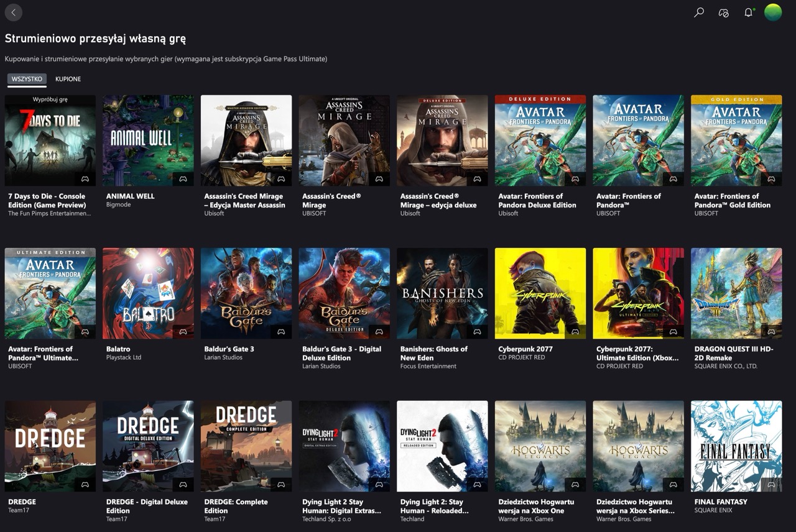
Task: Click controller icon on ANIMAL WELL cover
Action: coord(183,179)
